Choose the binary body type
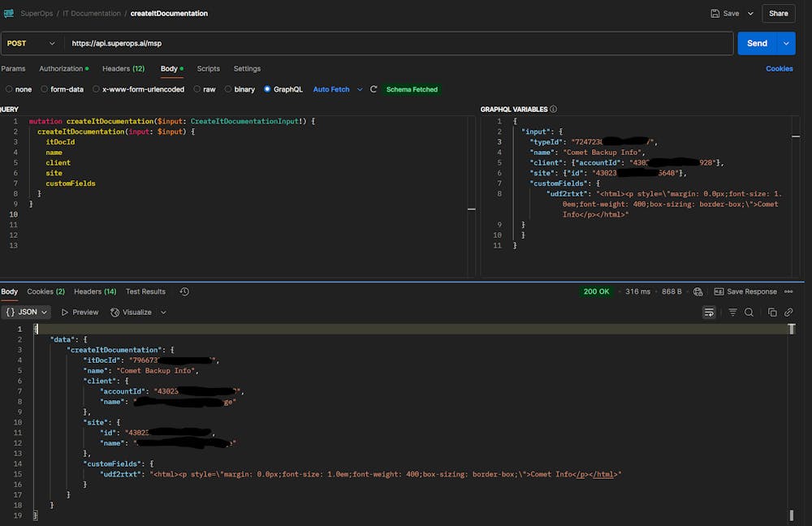This screenshot has height=526, width=812. (x=228, y=89)
